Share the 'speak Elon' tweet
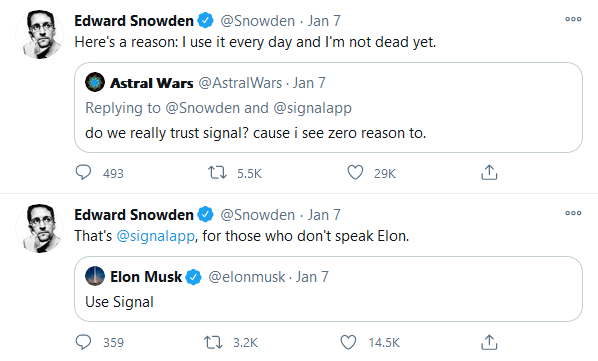 tap(489, 342)
